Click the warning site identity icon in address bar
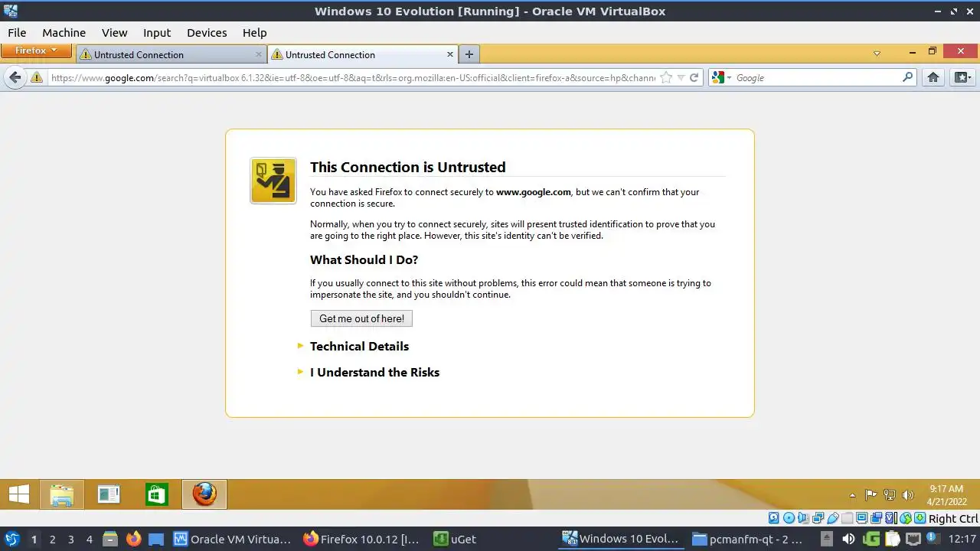 pos(36,77)
